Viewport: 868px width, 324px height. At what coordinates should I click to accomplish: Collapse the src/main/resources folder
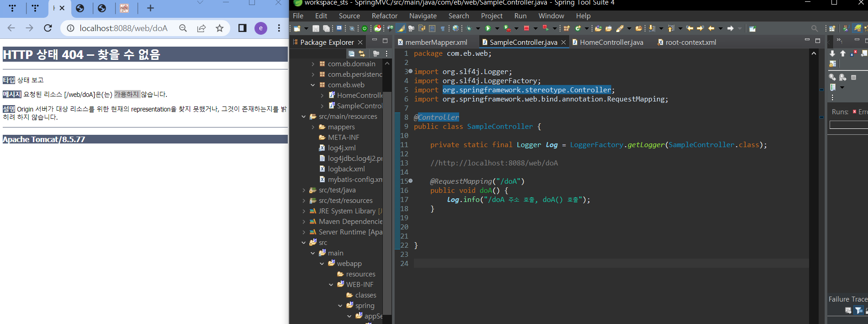304,117
